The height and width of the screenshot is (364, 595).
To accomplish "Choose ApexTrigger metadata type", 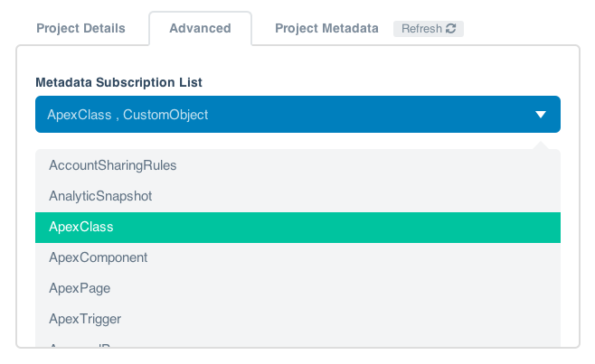I will pos(85,319).
